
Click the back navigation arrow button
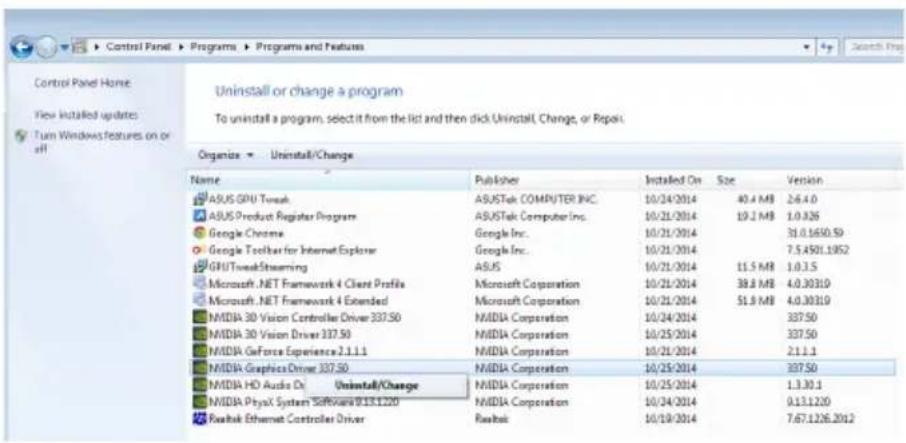coord(21,49)
